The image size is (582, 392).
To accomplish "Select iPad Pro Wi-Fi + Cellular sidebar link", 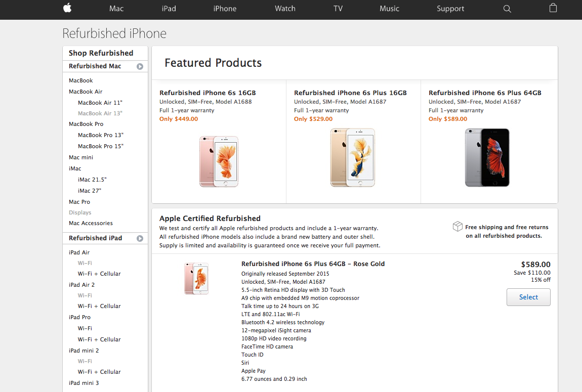I will click(x=99, y=339).
